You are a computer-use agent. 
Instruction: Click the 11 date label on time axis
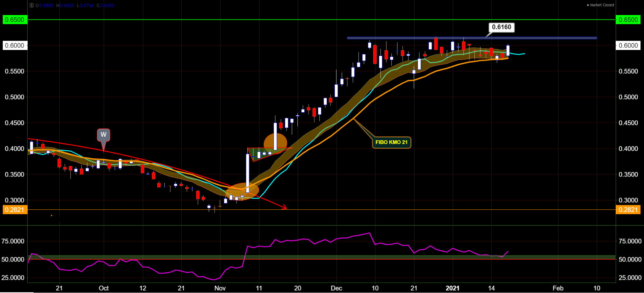[259, 288]
